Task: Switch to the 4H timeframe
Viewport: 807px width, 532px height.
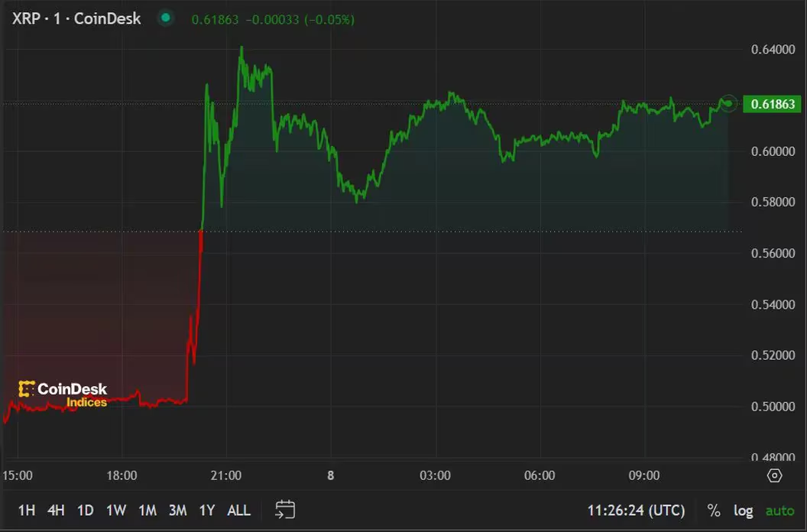Action: 54,510
